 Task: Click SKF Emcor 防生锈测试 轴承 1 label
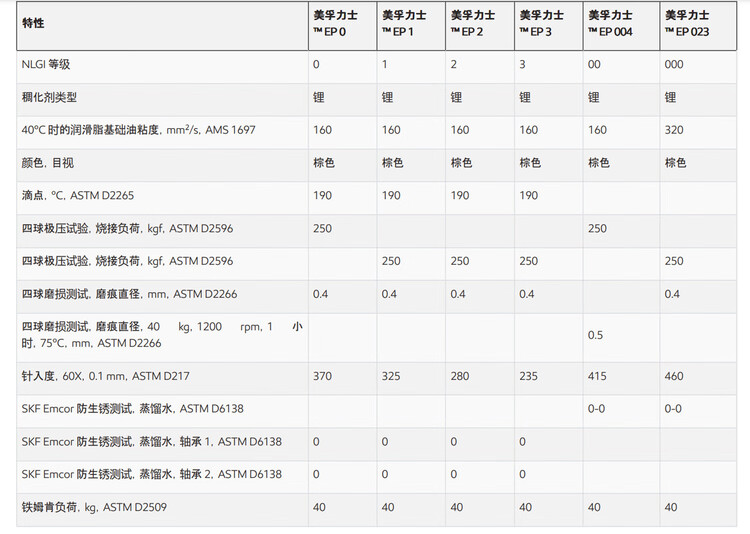152,442
